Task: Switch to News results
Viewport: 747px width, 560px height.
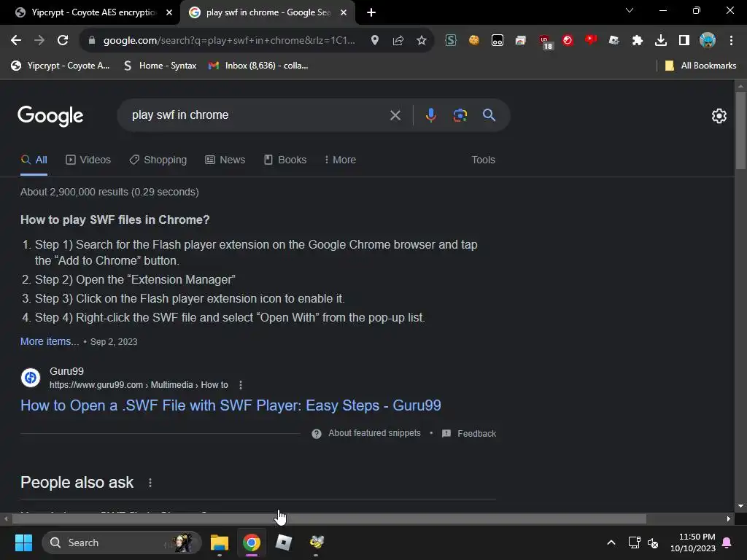Action: [x=225, y=160]
